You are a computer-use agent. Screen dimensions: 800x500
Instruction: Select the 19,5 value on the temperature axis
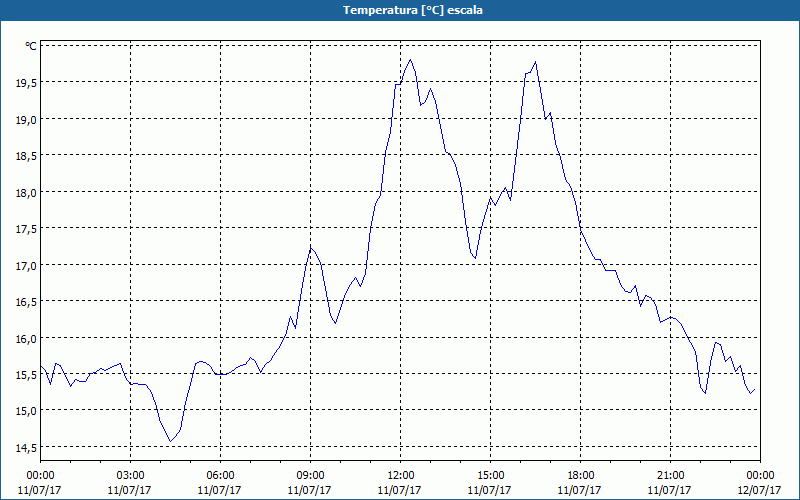click(26, 84)
